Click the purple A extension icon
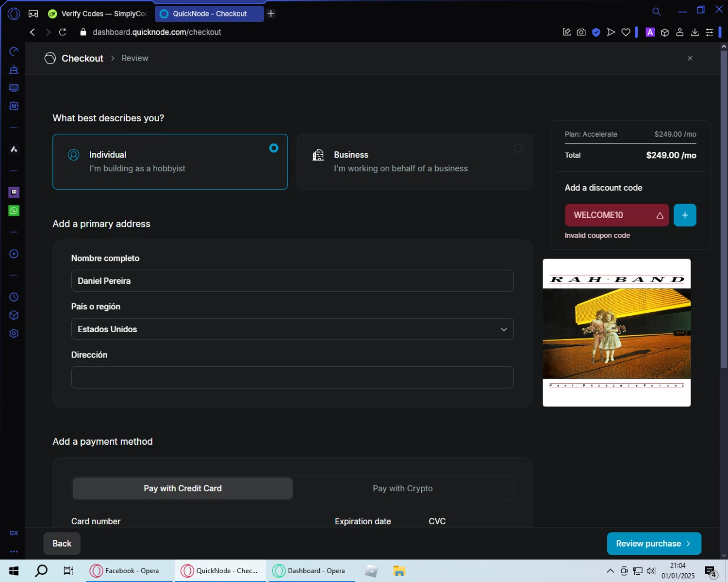728x582 pixels. (650, 32)
